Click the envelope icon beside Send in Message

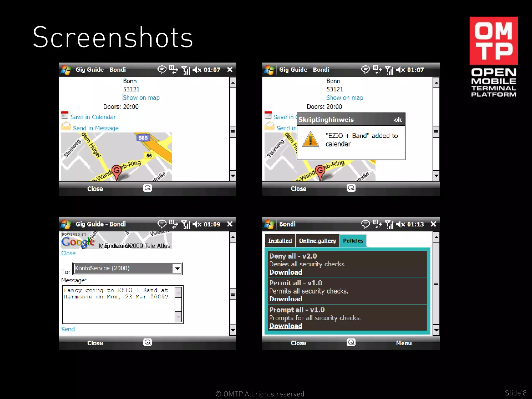(66, 127)
